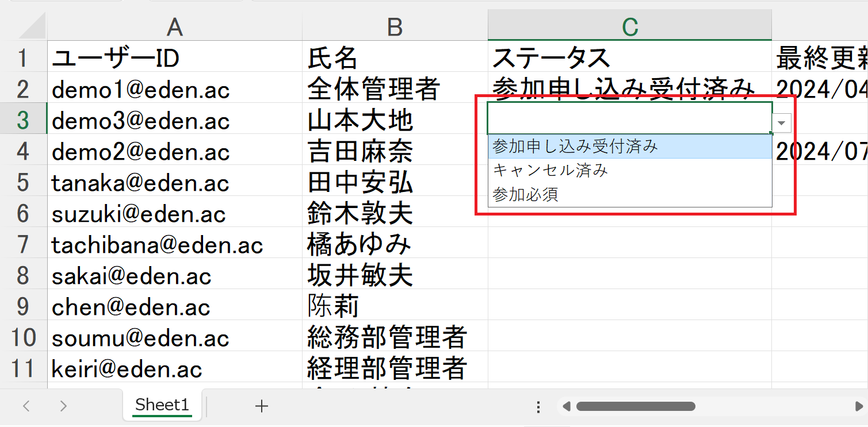Select row 11 header

coord(24,367)
